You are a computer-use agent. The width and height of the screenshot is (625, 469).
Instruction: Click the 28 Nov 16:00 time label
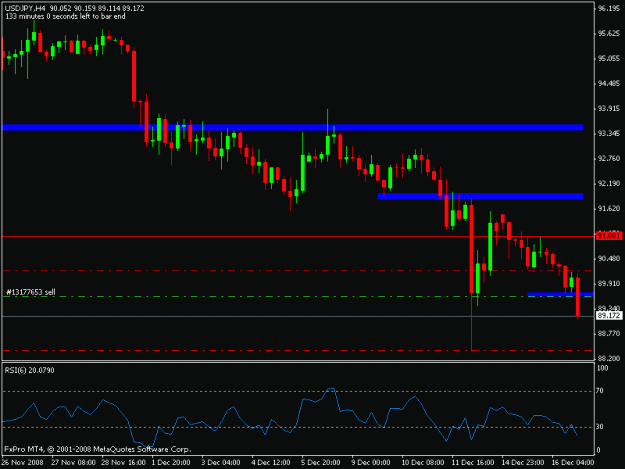(123, 462)
